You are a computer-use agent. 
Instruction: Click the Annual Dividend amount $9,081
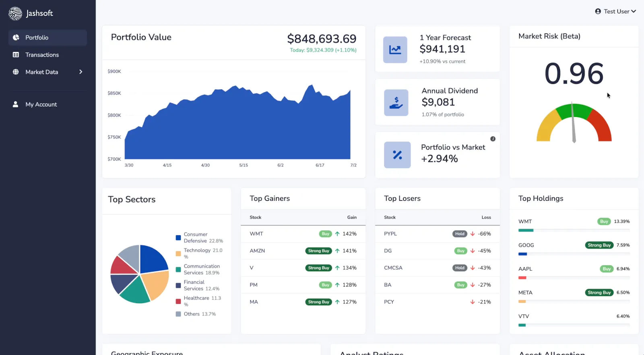pos(438,102)
